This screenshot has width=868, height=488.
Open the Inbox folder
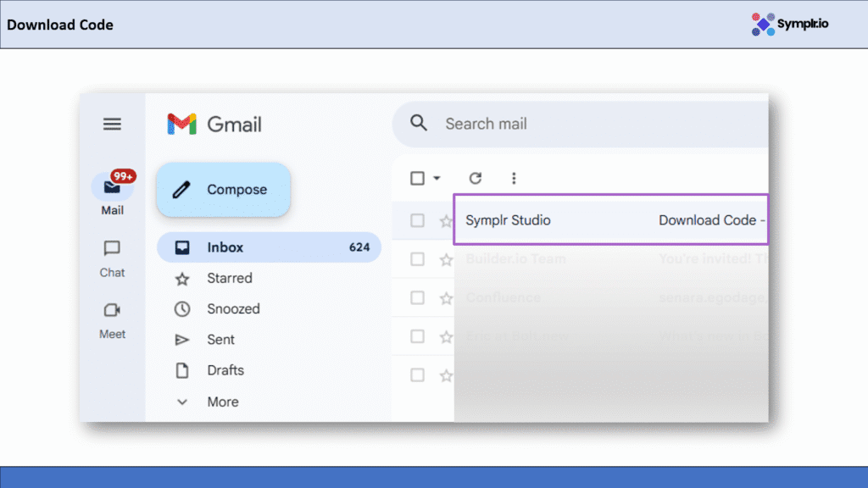(225, 247)
